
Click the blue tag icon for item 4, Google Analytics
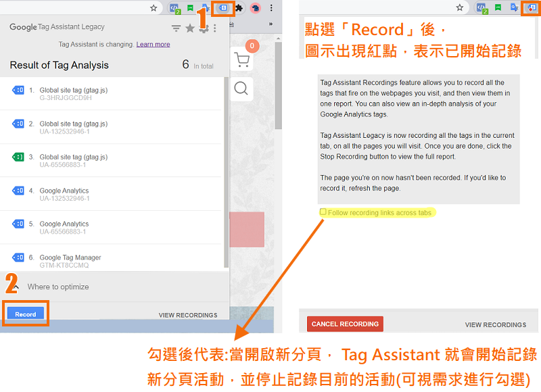point(18,191)
